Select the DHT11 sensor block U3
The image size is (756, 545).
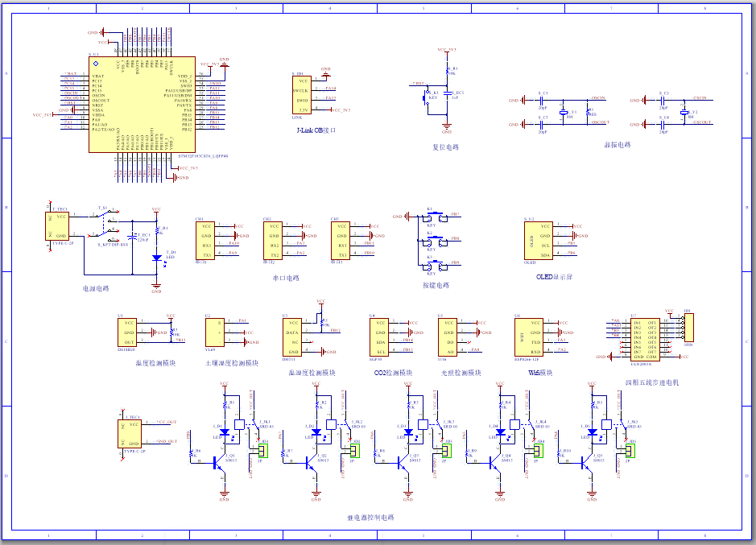291,337
